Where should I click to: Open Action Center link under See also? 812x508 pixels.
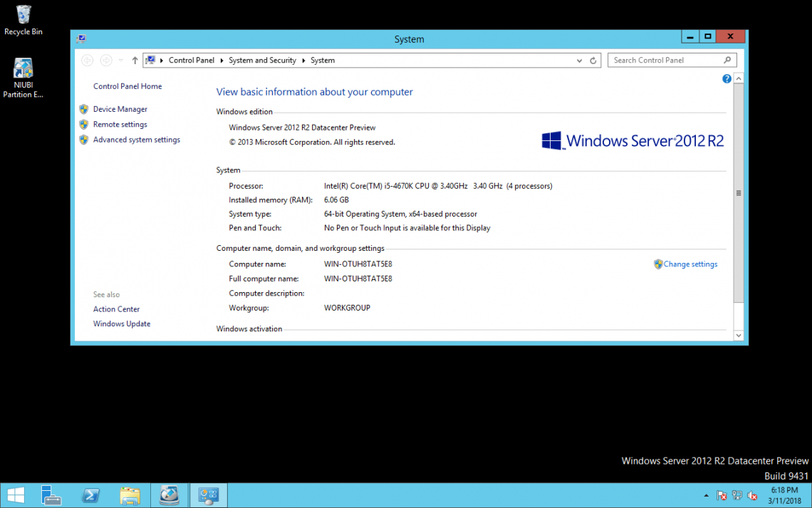pyautogui.click(x=117, y=309)
